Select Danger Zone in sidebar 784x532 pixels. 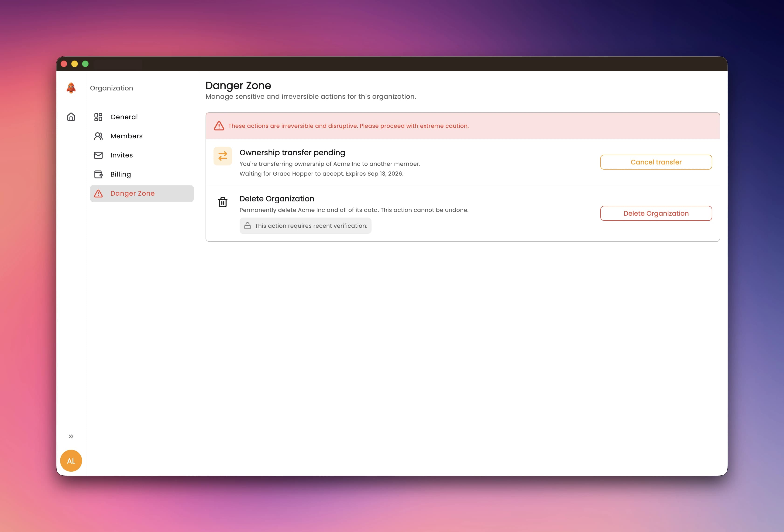tap(142, 194)
